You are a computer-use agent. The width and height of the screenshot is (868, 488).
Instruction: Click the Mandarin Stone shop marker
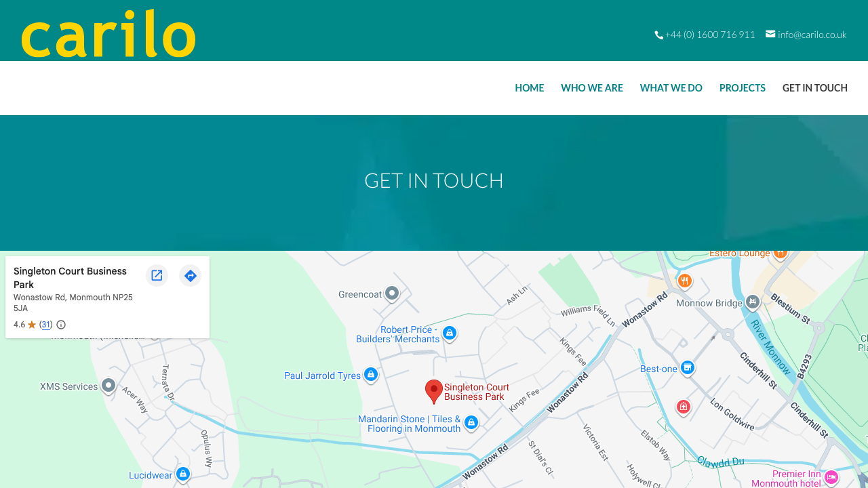click(x=471, y=423)
